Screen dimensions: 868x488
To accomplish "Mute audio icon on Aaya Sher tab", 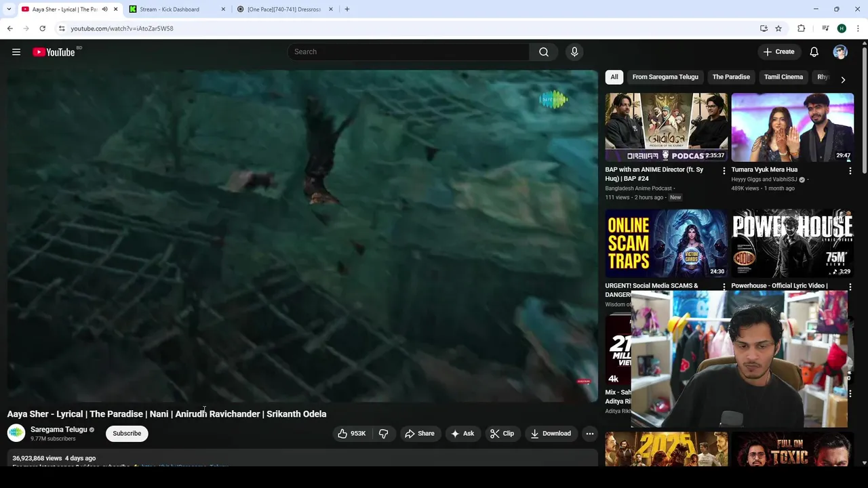I will point(104,9).
